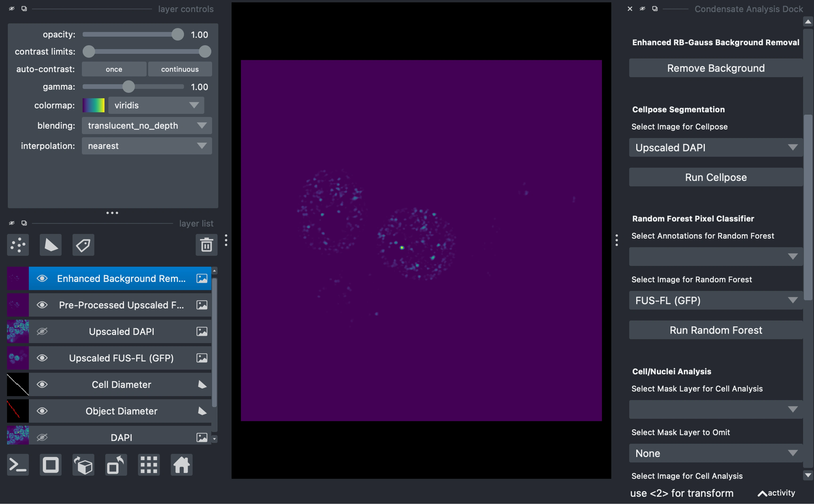Image resolution: width=814 pixels, height=504 pixels.
Task: Select the Object Diameter layer
Action: 121,411
